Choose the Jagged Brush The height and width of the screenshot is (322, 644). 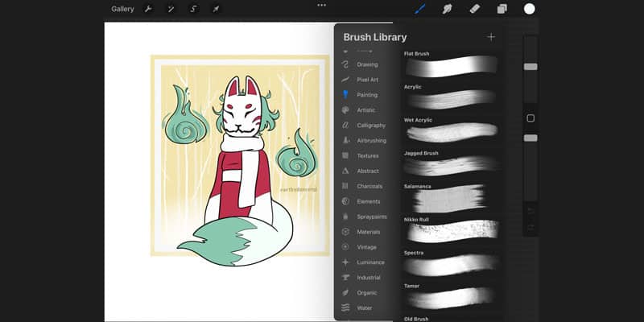coord(452,163)
